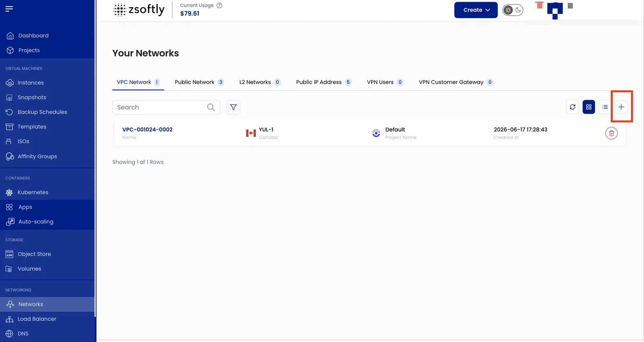The width and height of the screenshot is (644, 342).
Task: Collapse the sidebar with hamburger icon
Action: [9, 8]
